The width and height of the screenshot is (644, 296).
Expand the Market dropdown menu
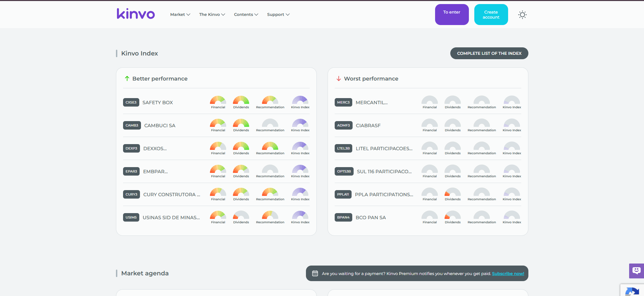tap(180, 15)
